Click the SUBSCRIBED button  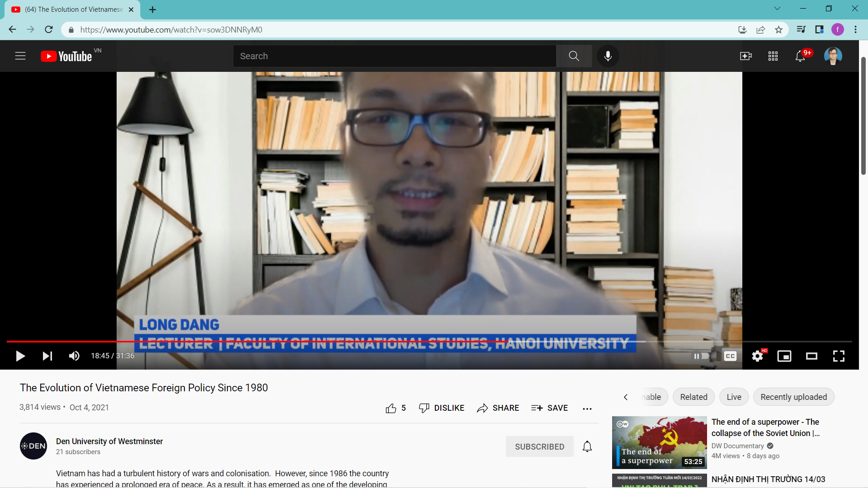(539, 446)
